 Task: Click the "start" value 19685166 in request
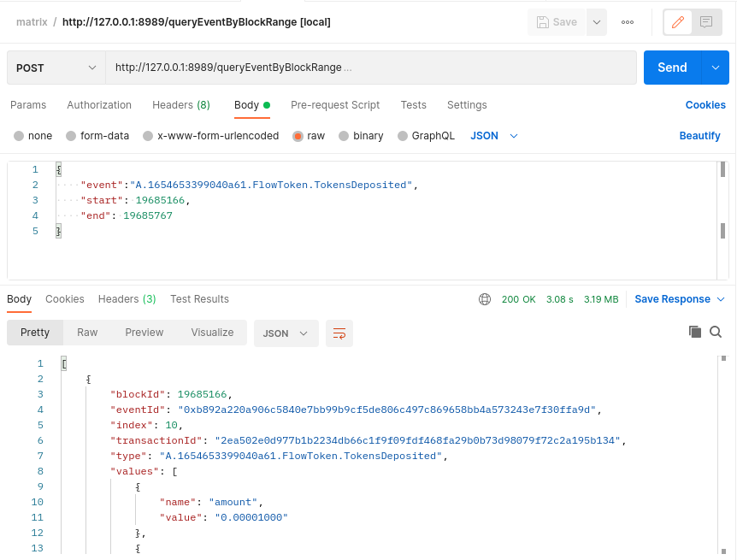coord(160,200)
